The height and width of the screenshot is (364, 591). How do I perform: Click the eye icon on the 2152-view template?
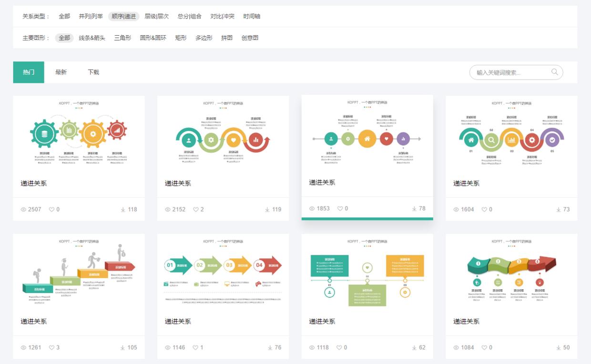point(167,209)
